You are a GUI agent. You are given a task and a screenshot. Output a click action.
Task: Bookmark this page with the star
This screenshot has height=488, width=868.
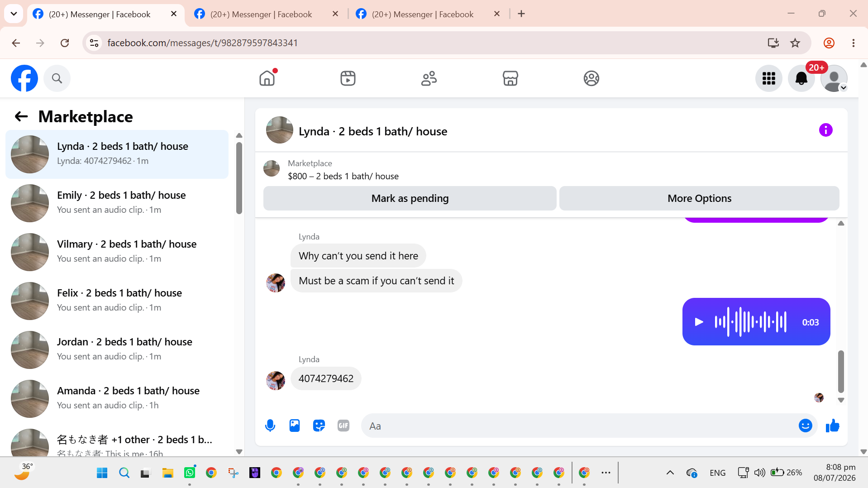[x=795, y=43]
